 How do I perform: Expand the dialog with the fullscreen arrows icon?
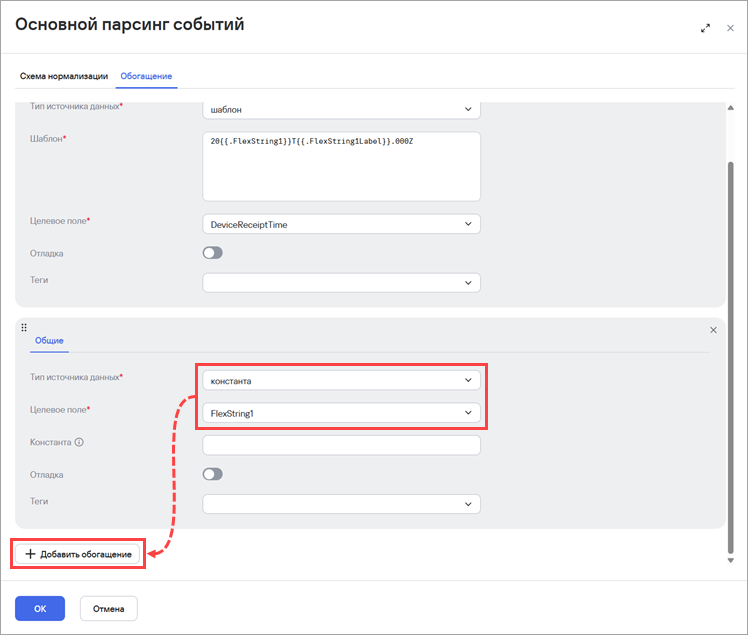point(705,28)
